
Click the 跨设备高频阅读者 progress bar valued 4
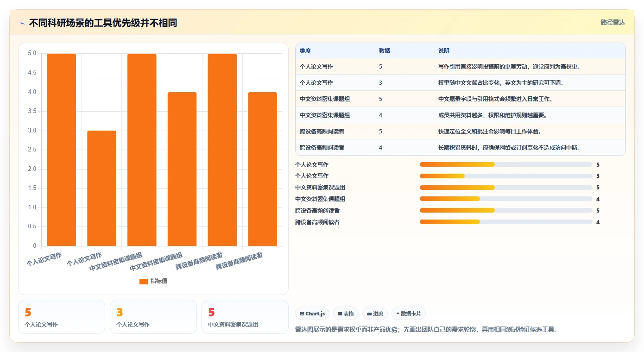[x=506, y=222]
